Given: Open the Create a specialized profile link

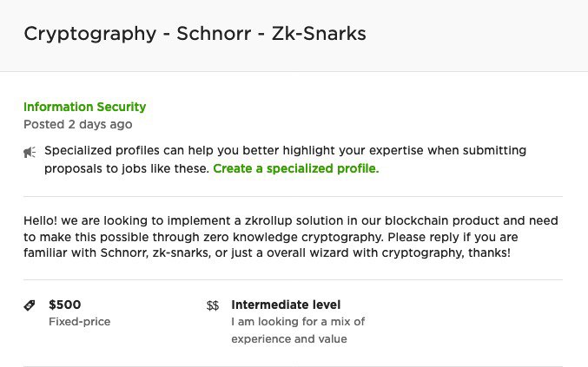Looking at the screenshot, I should [296, 168].
